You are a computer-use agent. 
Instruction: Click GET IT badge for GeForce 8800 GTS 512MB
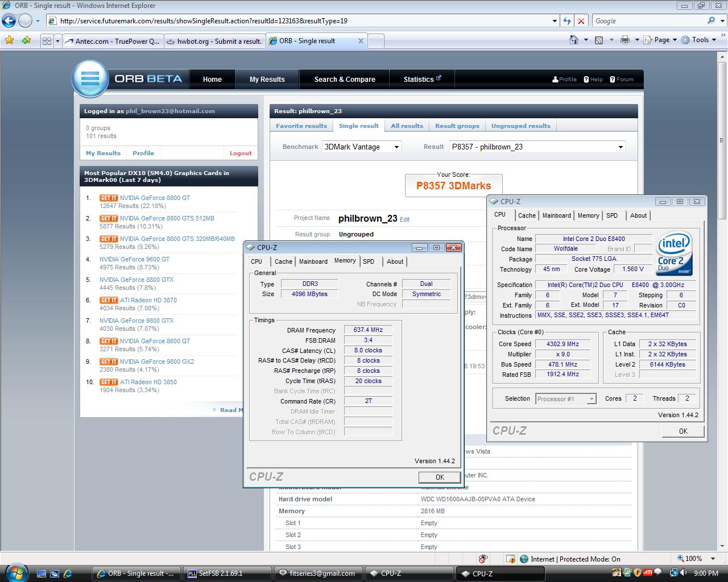tap(109, 218)
